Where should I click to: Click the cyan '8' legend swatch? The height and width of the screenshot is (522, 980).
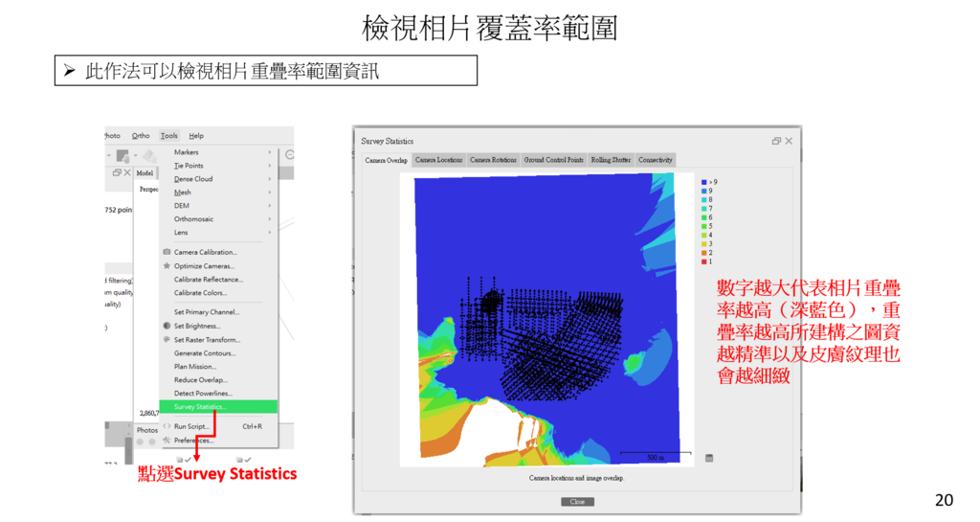(703, 200)
